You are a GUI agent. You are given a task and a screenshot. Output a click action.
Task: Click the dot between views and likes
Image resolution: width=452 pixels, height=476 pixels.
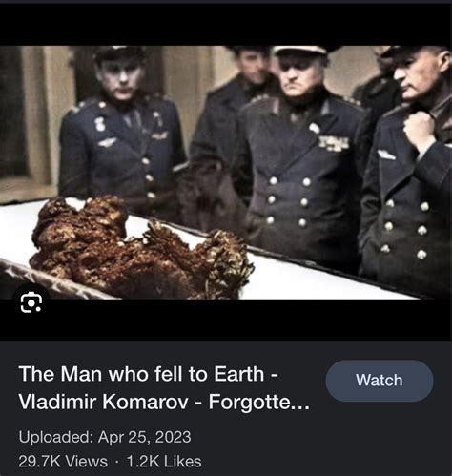(117, 462)
